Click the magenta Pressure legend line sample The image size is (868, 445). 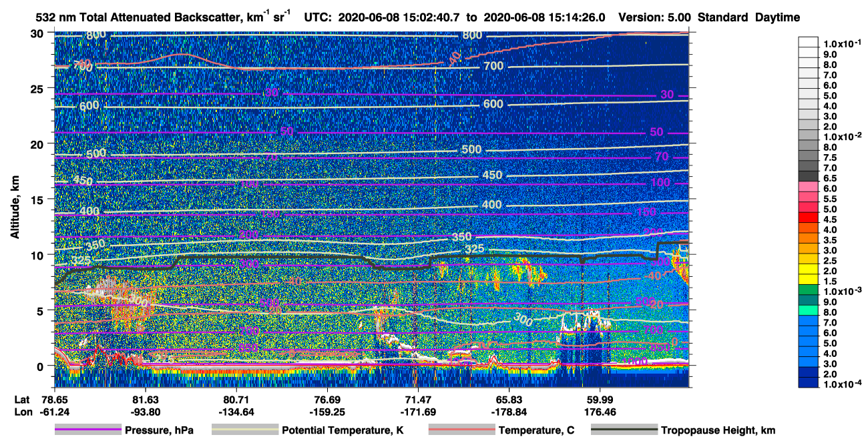tap(88, 430)
